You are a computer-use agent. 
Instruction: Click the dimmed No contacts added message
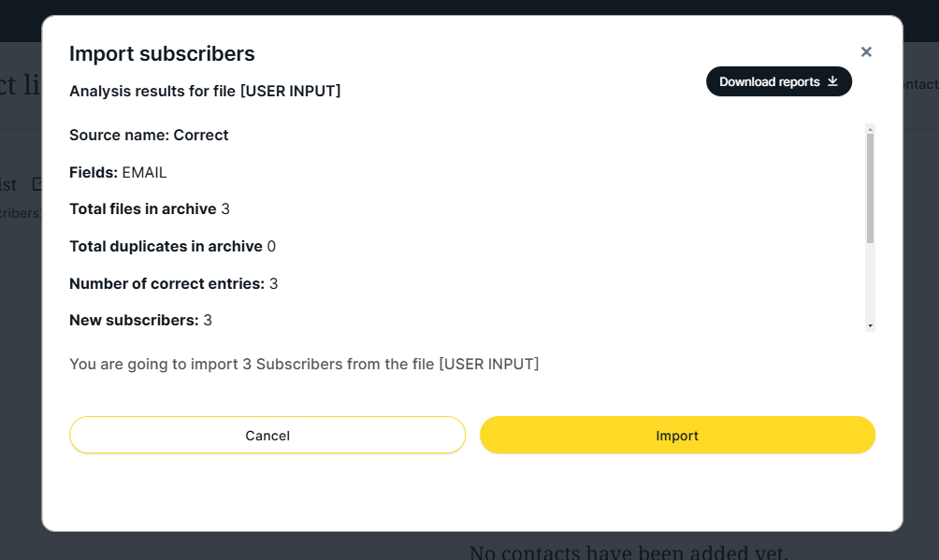[x=628, y=551]
